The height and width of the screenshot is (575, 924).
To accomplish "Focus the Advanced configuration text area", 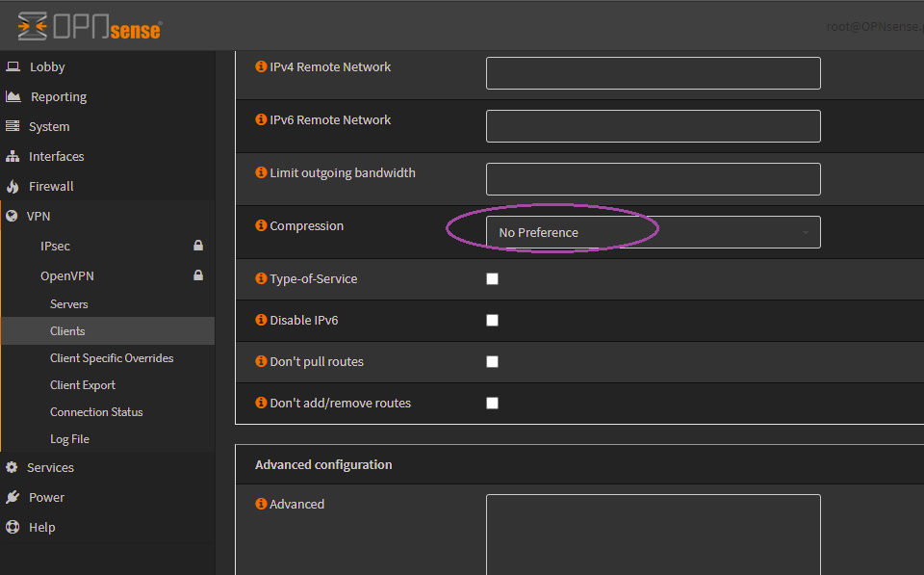I will (x=653, y=535).
